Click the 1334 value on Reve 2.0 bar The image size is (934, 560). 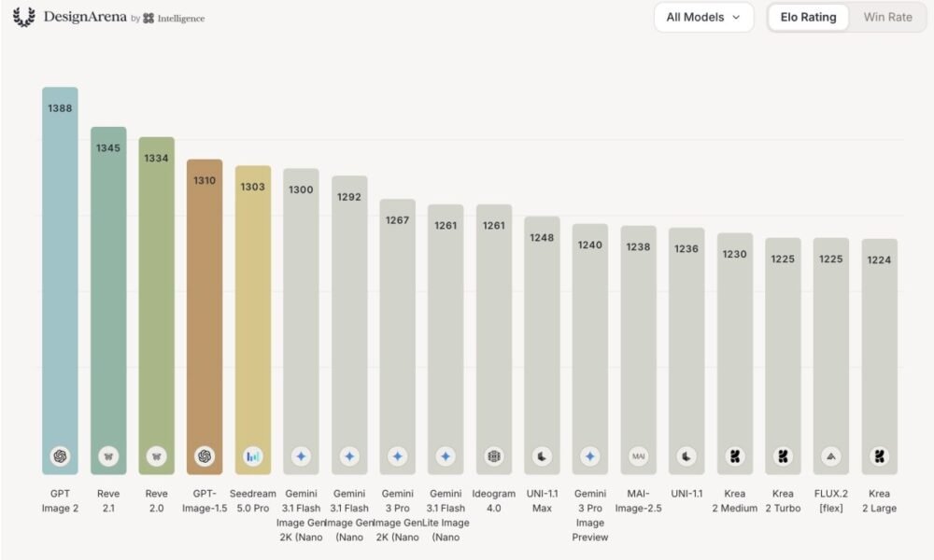(x=156, y=159)
